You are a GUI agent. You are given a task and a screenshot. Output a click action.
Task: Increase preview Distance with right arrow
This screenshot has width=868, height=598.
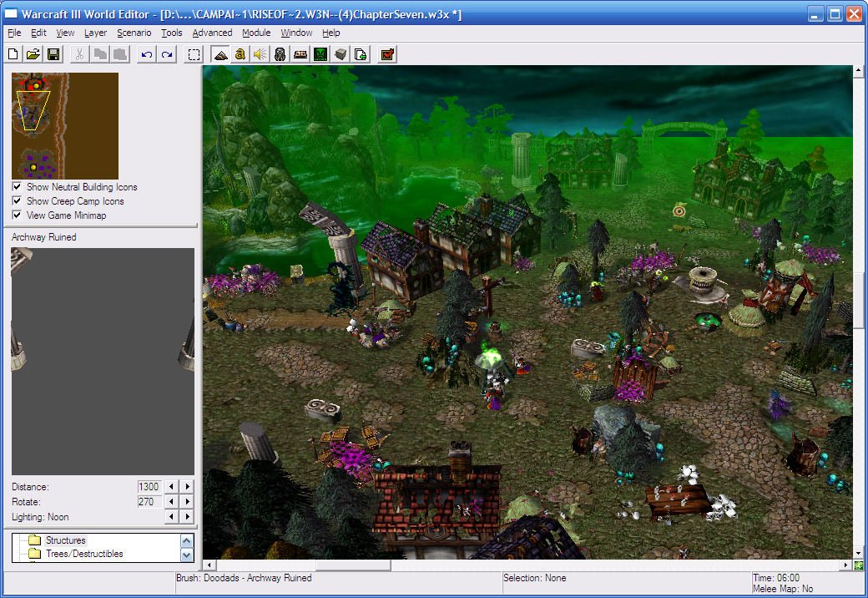188,486
